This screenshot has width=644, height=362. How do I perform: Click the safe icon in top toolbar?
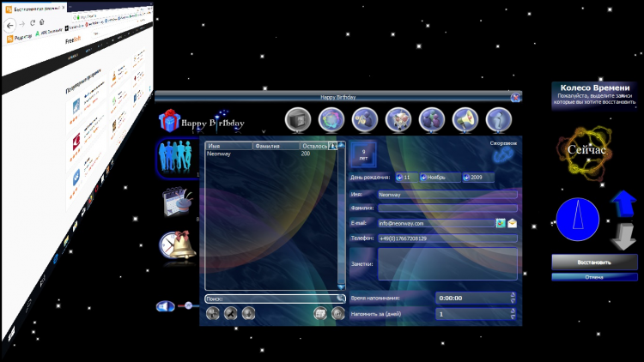297,119
